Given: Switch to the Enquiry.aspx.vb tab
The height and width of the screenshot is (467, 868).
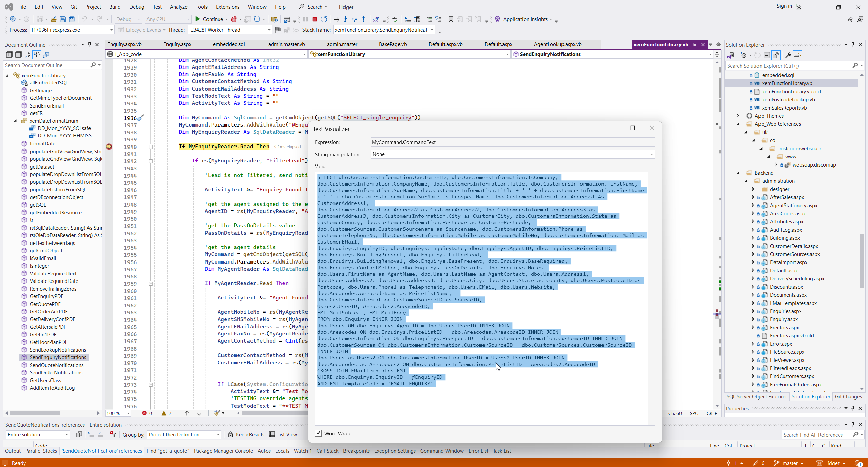Looking at the screenshot, I should click(x=124, y=44).
